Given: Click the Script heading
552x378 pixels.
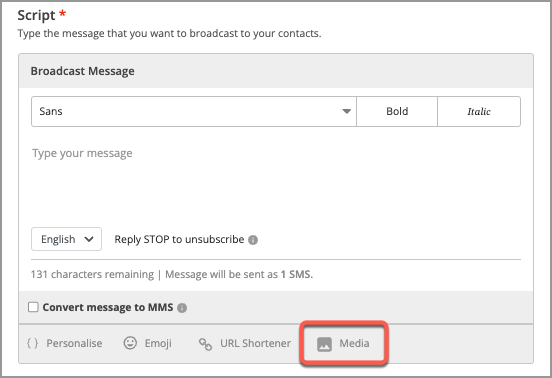Looking at the screenshot, I should pos(36,15).
